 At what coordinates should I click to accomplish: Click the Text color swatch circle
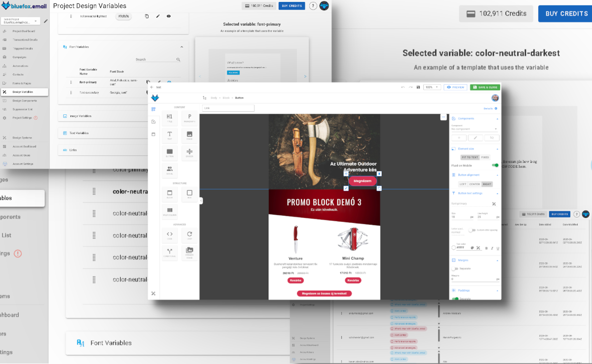pyautogui.click(x=454, y=248)
